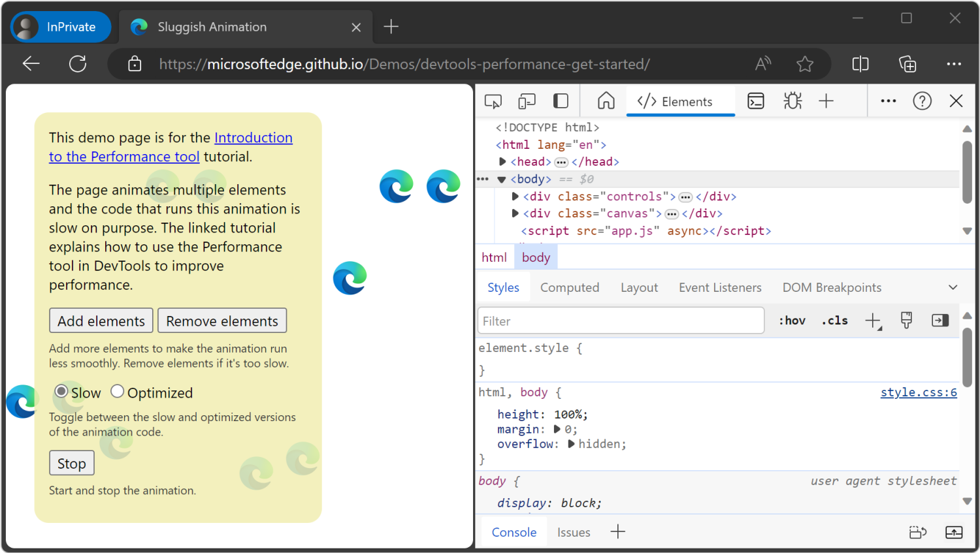Expand collapsed head content ellipsis
The image size is (980, 553).
pos(561,162)
